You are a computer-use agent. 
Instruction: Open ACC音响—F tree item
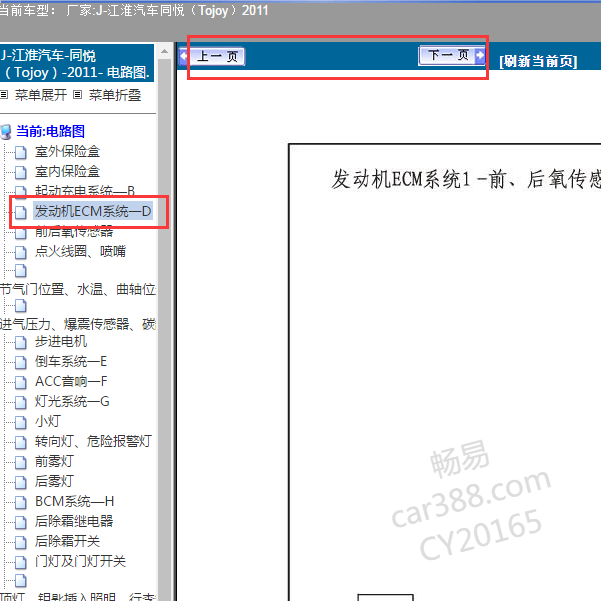tap(71, 381)
